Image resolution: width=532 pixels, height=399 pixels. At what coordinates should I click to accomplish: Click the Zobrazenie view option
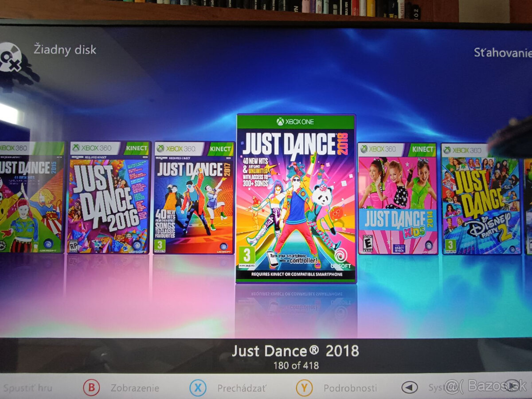134,388
